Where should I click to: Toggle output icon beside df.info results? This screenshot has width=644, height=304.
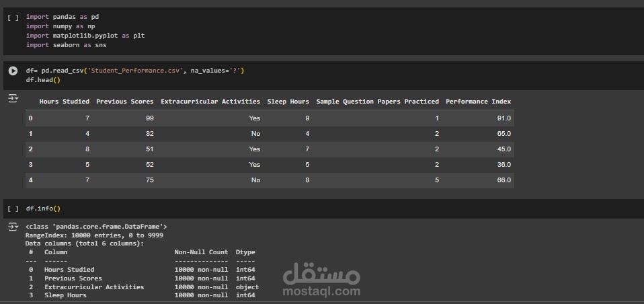[x=13, y=227]
